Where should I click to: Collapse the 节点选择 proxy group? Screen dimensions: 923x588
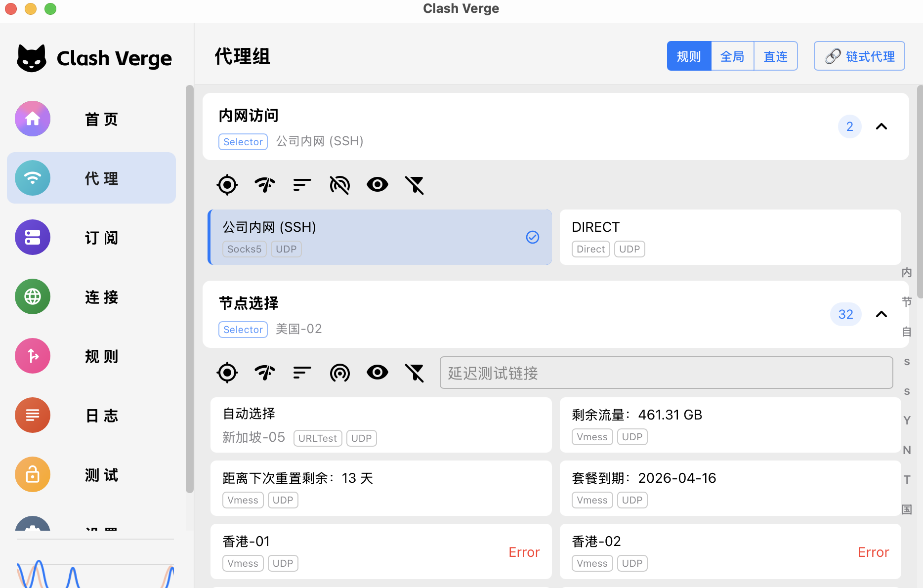[x=881, y=314]
